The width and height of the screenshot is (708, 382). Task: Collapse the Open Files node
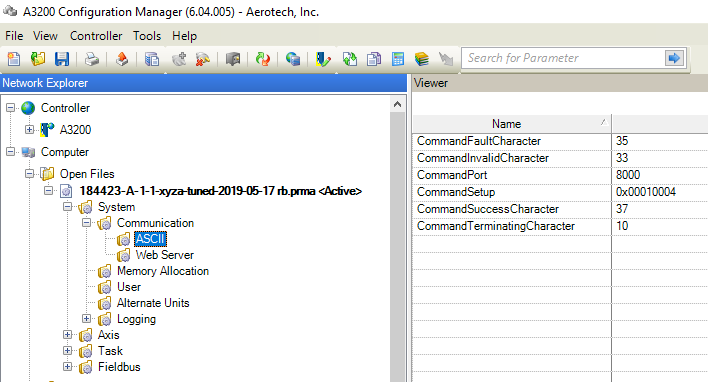29,173
